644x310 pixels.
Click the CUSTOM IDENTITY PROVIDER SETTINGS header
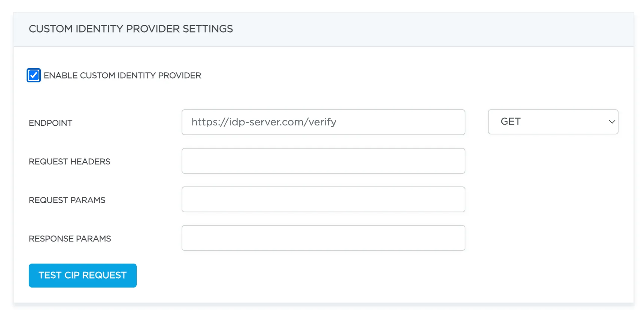(x=131, y=29)
